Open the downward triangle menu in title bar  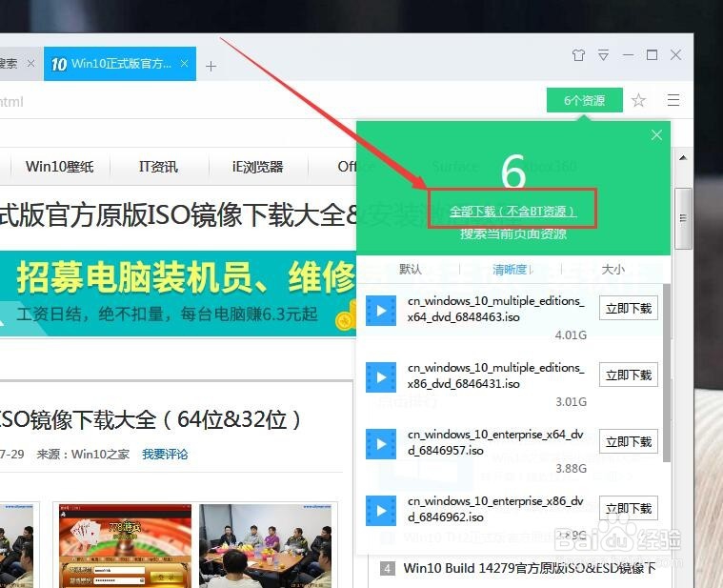(603, 55)
